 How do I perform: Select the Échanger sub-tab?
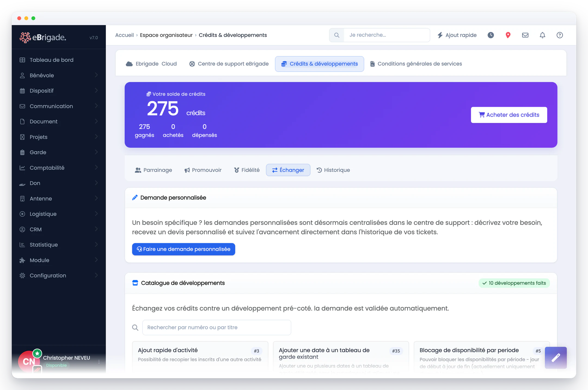[288, 170]
